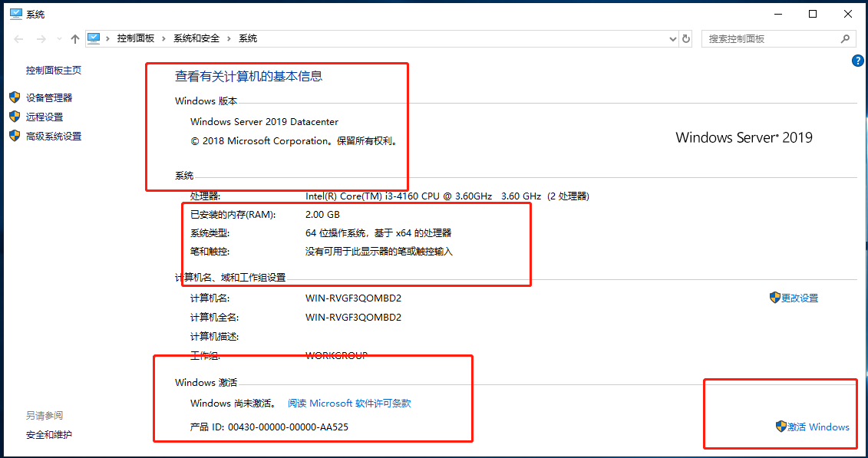Image resolution: width=868 pixels, height=458 pixels.
Task: Click the system window title icon
Action: 16,15
